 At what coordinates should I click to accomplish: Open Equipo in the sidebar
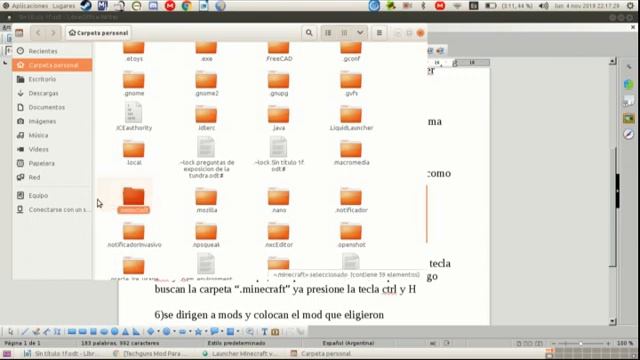[52, 196]
